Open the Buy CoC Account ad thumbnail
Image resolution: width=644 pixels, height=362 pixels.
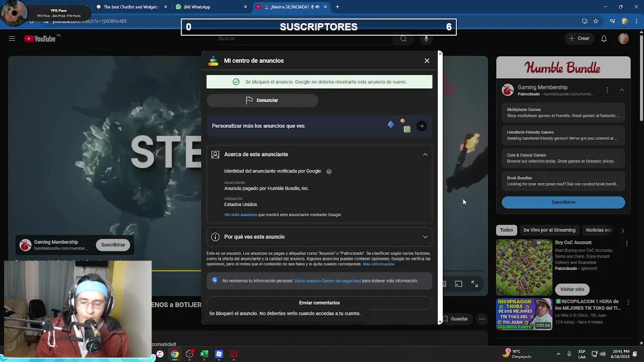pos(524,267)
